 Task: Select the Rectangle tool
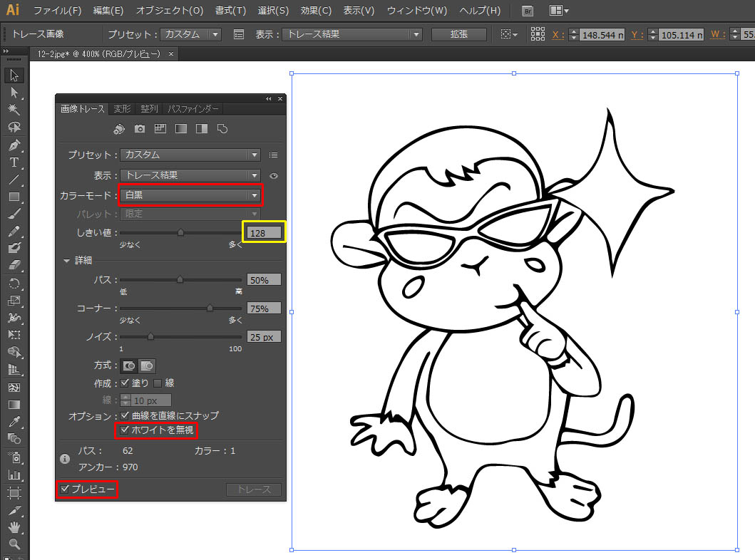14,197
